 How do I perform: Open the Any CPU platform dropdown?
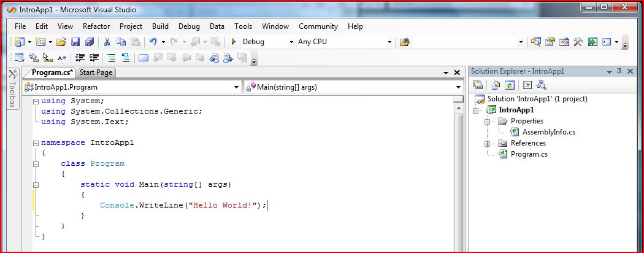(x=389, y=42)
